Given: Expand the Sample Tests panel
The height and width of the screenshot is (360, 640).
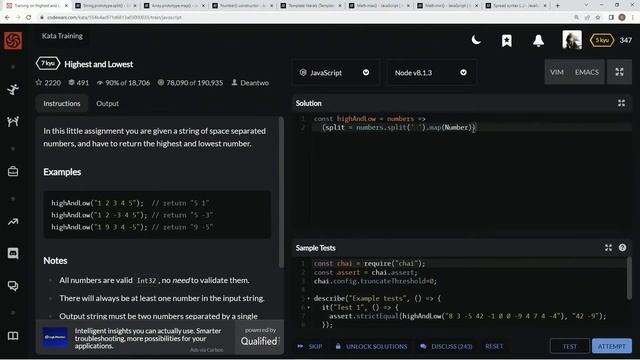Looking at the screenshot, I should coord(608,248).
